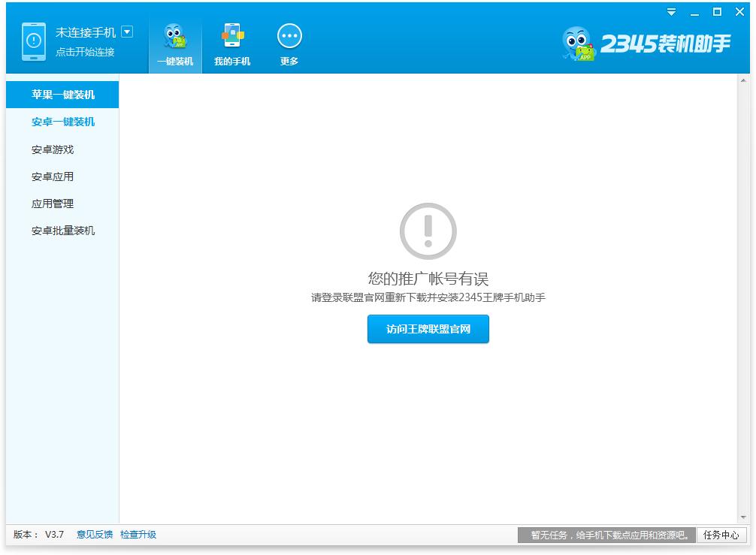The image size is (756, 555).
Task: Open 安卓应用 category
Action: pos(53,176)
